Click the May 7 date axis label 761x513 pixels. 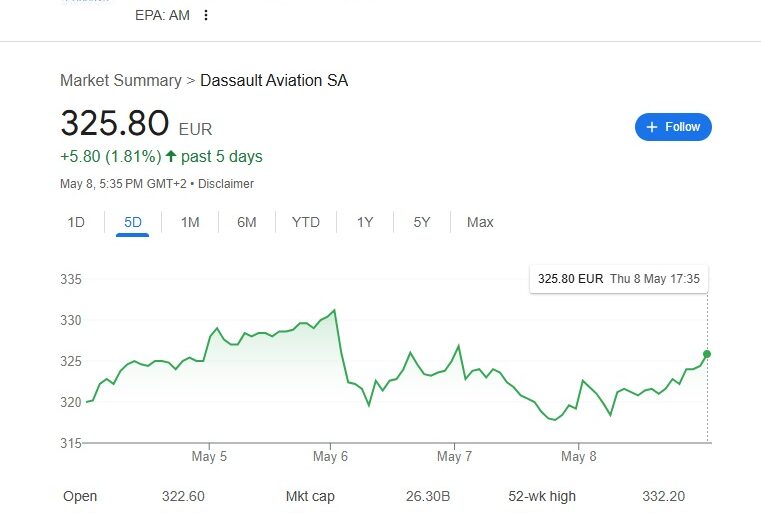[x=454, y=456]
